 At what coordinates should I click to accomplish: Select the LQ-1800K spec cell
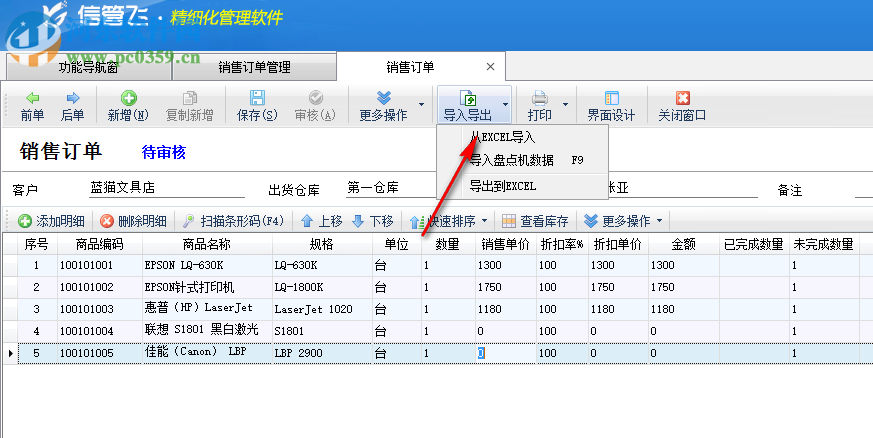pyautogui.click(x=322, y=287)
